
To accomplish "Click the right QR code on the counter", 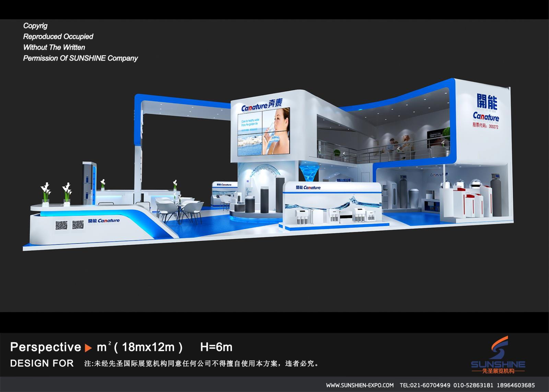I will click(x=78, y=225).
